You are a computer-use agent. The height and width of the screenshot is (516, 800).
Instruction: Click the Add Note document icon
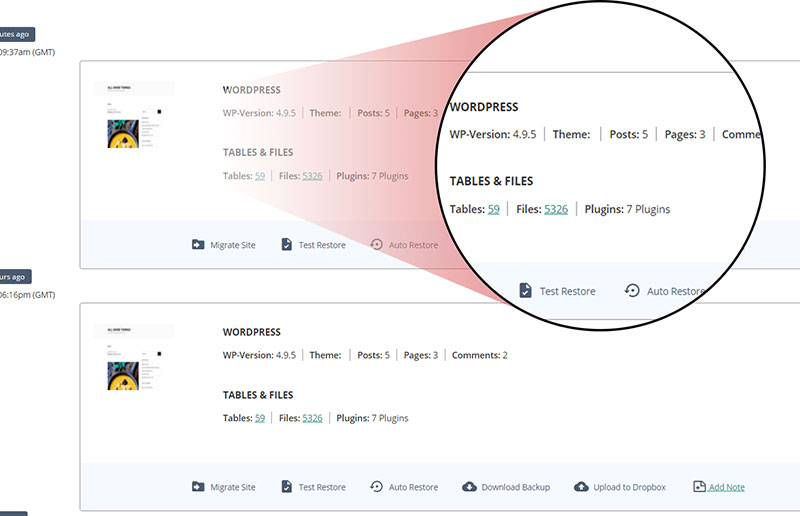pos(699,487)
